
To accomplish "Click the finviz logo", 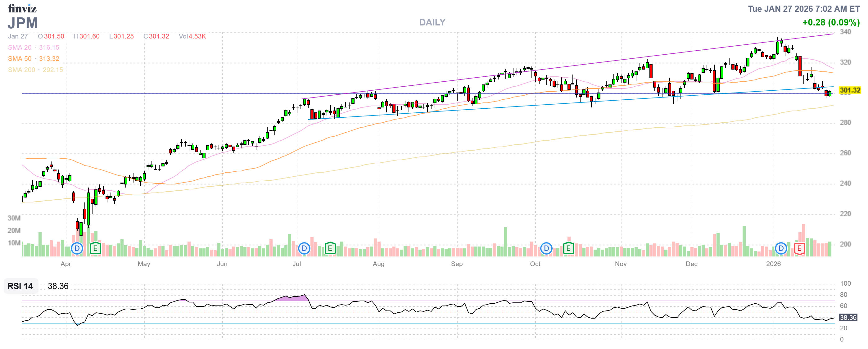I will pyautogui.click(x=22, y=8).
